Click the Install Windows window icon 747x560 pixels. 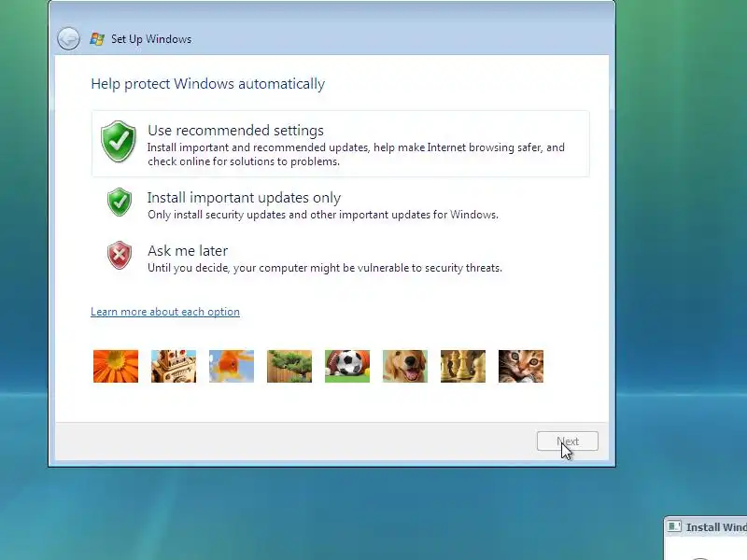coord(674,526)
